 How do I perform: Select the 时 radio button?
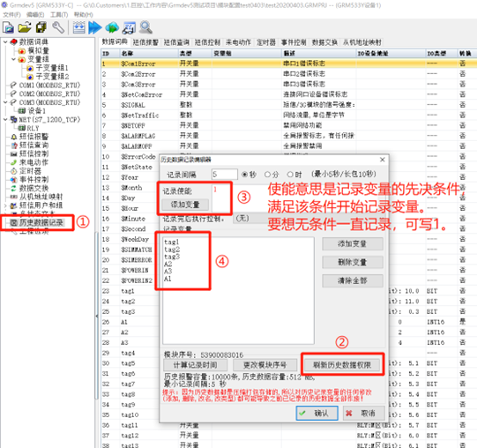point(290,175)
